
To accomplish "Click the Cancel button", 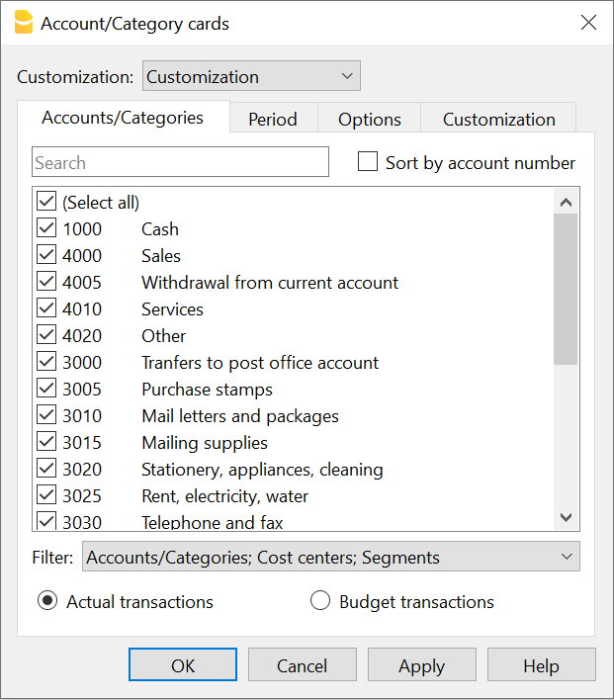I will pos(303,665).
